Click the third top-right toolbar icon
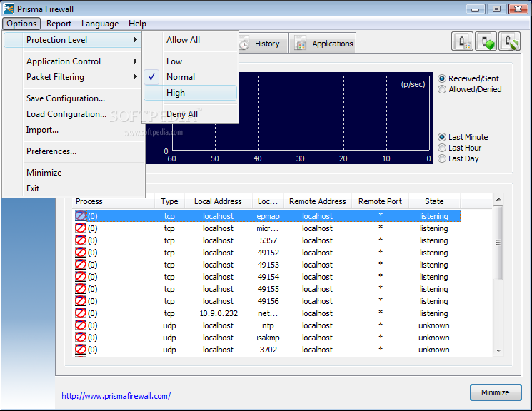The width and height of the screenshot is (532, 411). (510, 42)
